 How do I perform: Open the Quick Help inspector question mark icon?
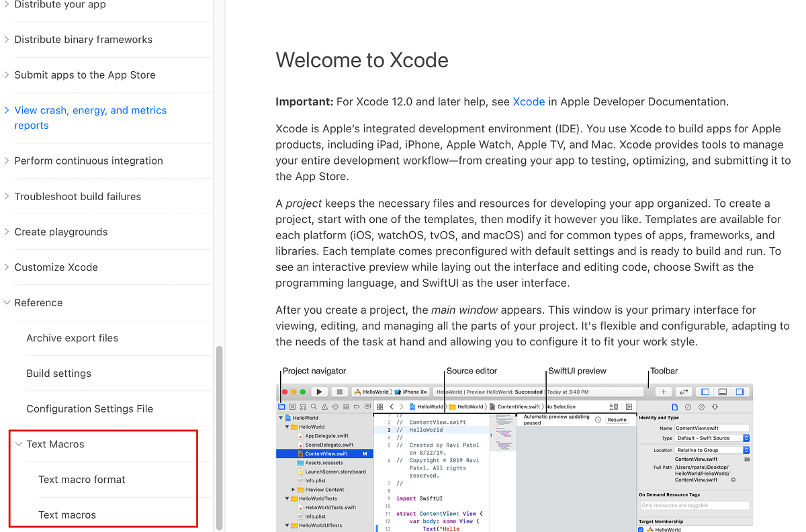tap(702, 407)
